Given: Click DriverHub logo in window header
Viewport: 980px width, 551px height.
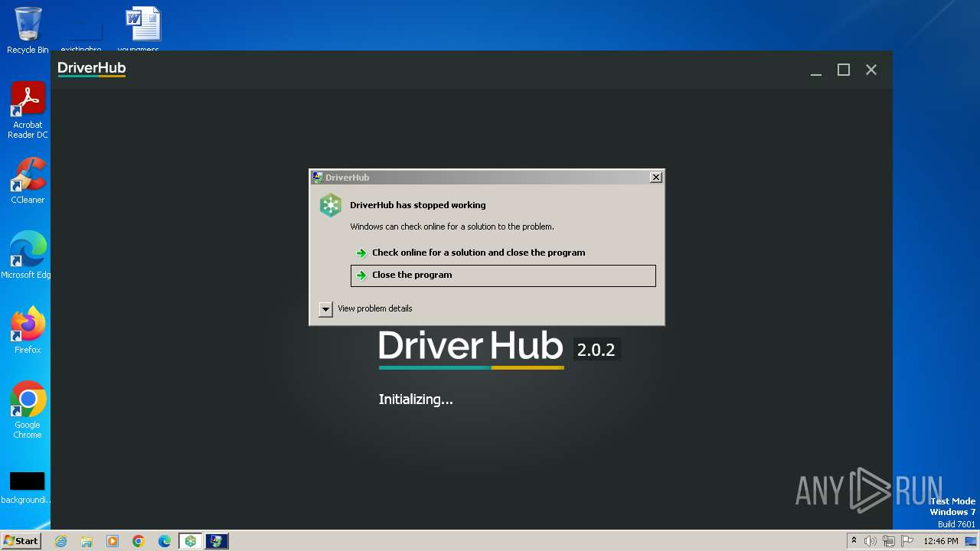Looking at the screenshot, I should click(x=92, y=69).
